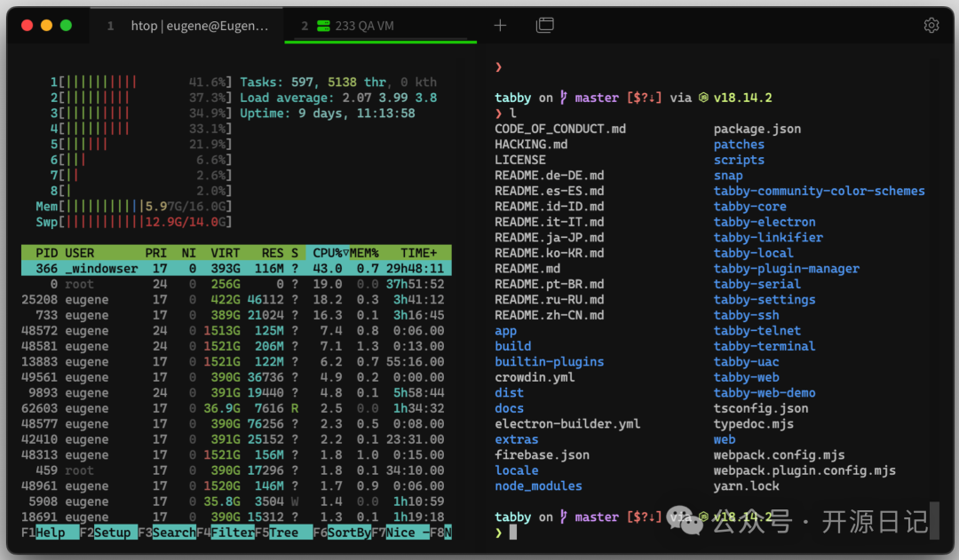Click the Mem usage meter

click(134, 207)
